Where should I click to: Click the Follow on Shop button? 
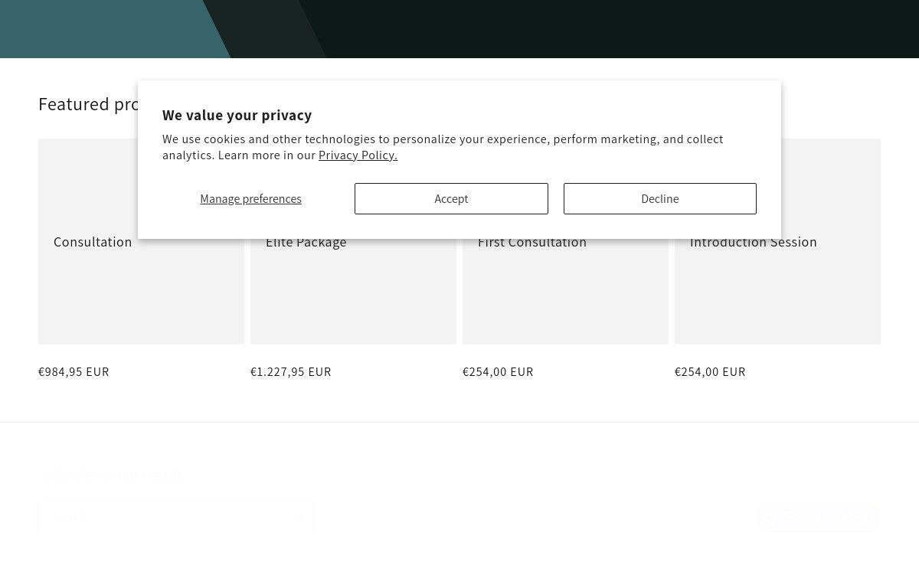click(x=819, y=518)
